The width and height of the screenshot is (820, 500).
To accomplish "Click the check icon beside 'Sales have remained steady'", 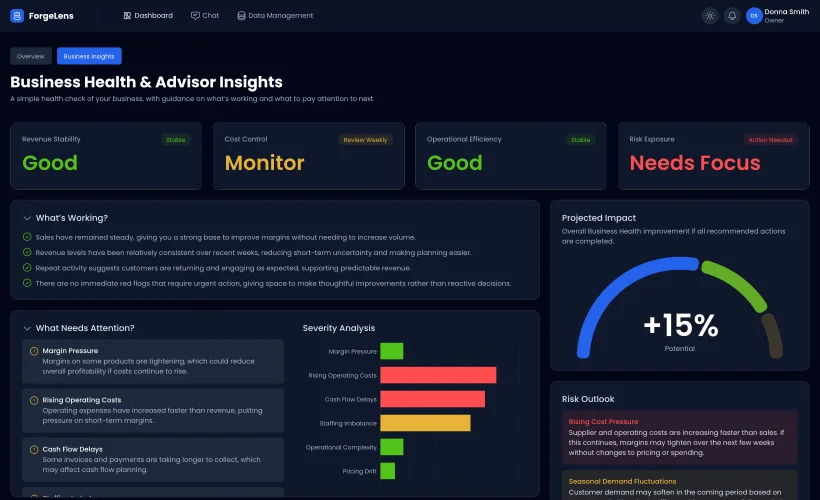I will coord(27,237).
